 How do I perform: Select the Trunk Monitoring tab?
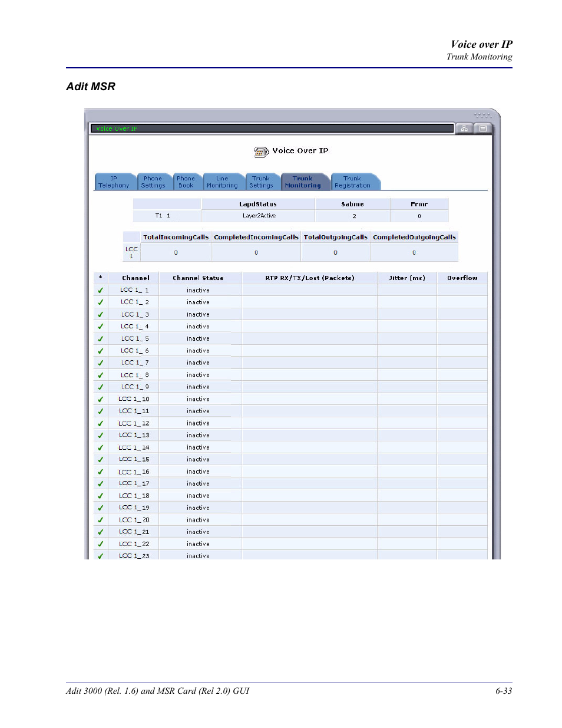303,182
